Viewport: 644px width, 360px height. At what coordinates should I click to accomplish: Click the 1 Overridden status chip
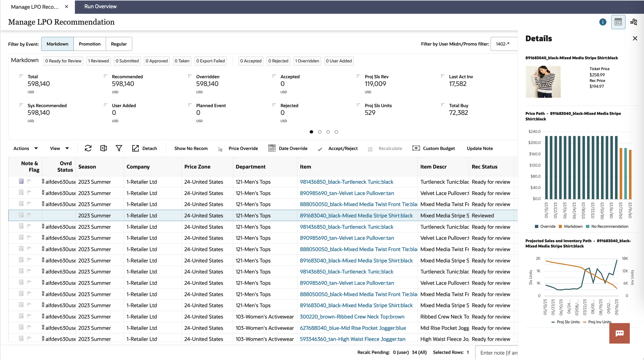point(307,61)
